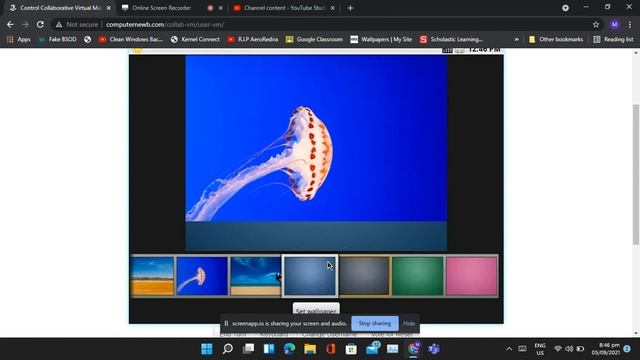Open the Fake BSOD bookmark
This screenshot has width=640, height=360.
pyautogui.click(x=58, y=39)
